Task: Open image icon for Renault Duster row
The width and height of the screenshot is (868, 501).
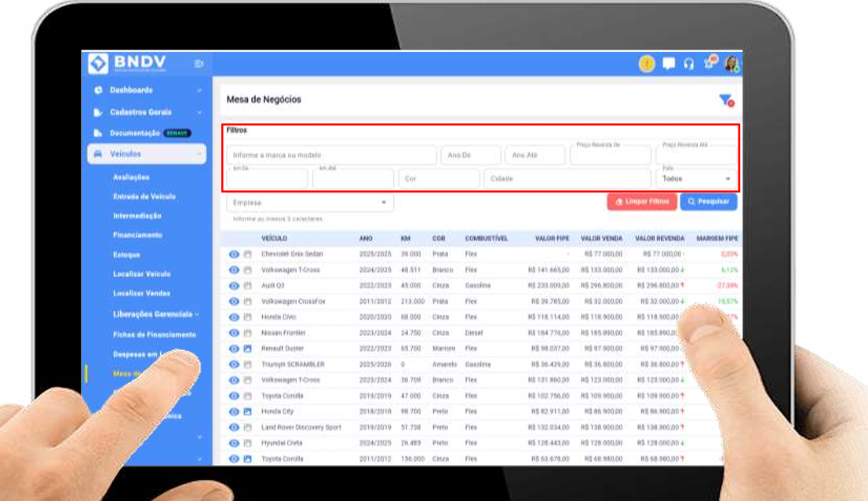Action: (x=247, y=349)
